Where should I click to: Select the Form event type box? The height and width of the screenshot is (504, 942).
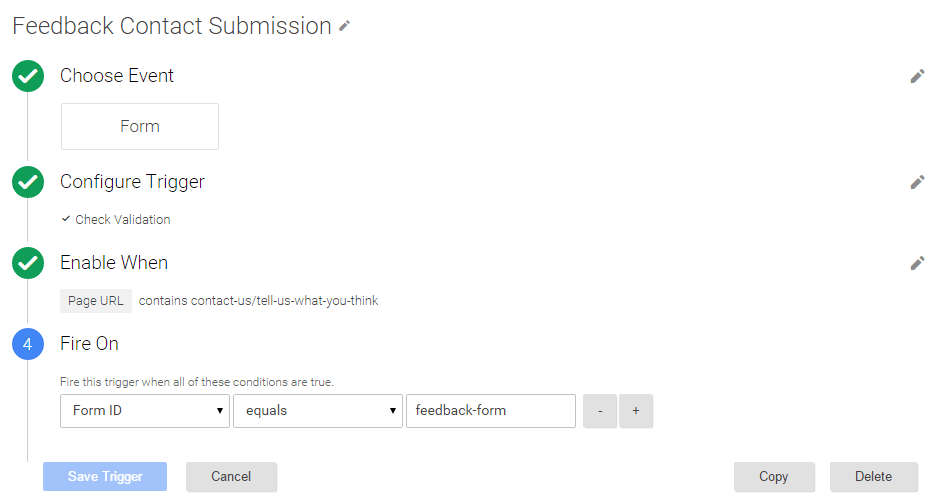(140, 126)
